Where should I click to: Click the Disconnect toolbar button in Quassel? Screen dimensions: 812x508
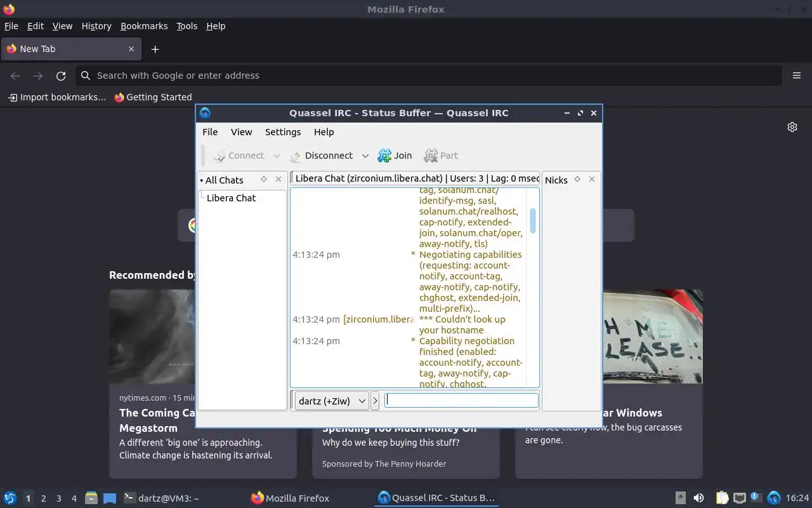pos(321,156)
